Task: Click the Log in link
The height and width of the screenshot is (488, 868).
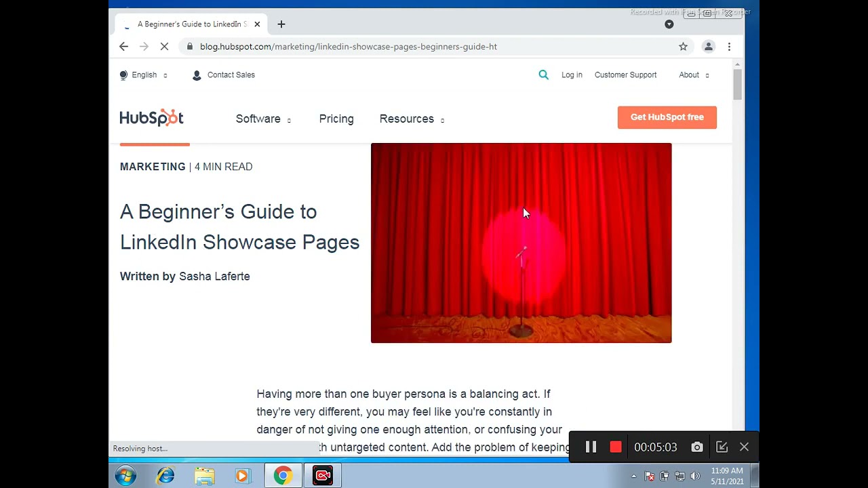Action: click(572, 75)
